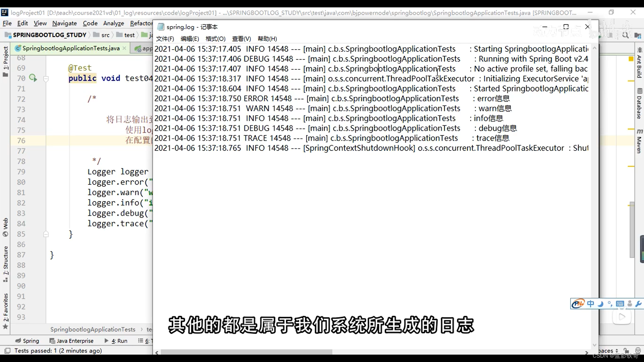The height and width of the screenshot is (362, 644).
Task: Click IntelliJ editor vertical scrollbar thumb
Action: click(x=632, y=230)
